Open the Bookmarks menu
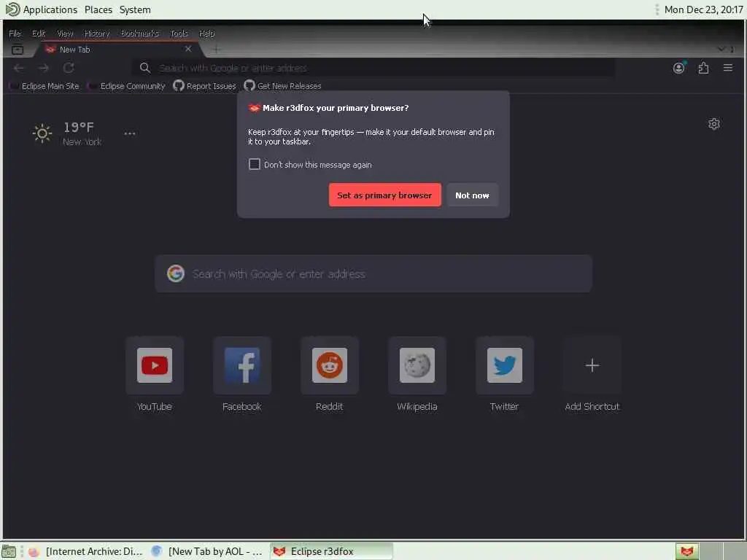This screenshot has width=747, height=560. pos(139,34)
